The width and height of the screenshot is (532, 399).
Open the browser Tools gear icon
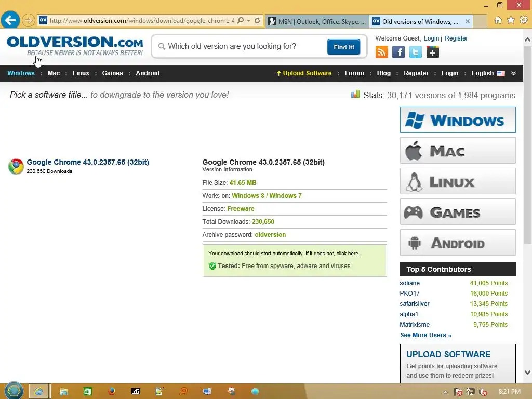(524, 20)
